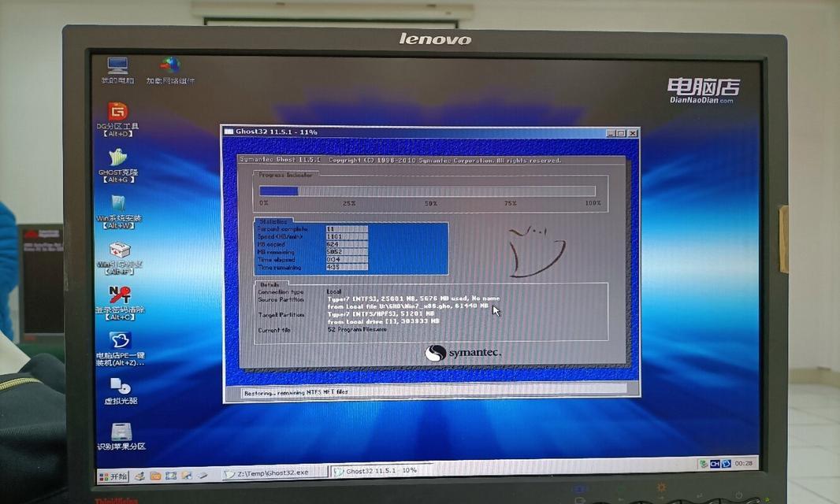Screen dimensions: 840x504
Task: Click the Speed (MB/min) value field
Action: click(x=347, y=236)
